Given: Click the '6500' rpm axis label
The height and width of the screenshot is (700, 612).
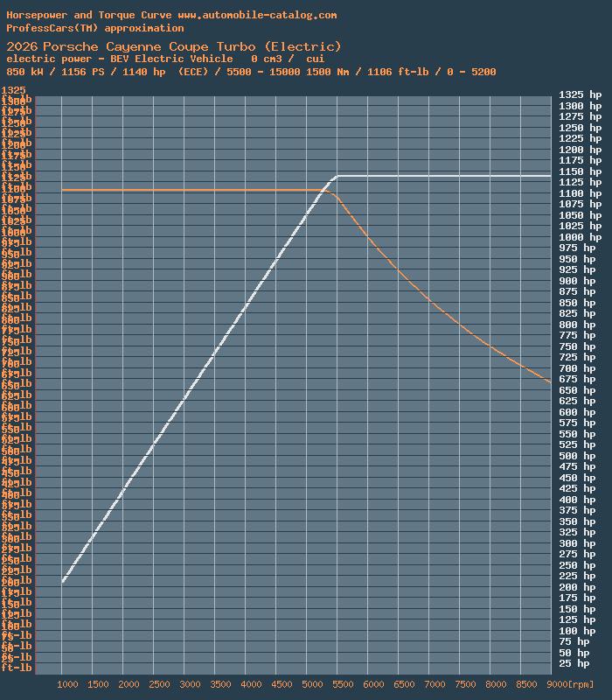Looking at the screenshot, I should coord(404,684).
